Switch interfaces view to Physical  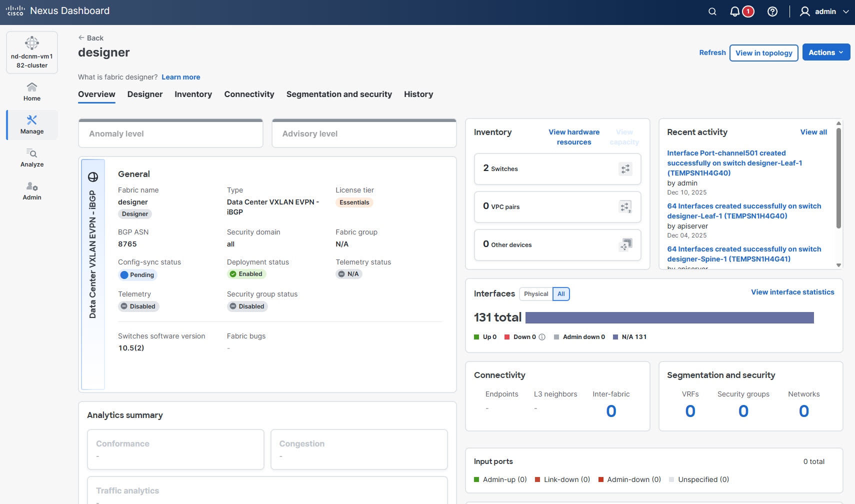(536, 294)
